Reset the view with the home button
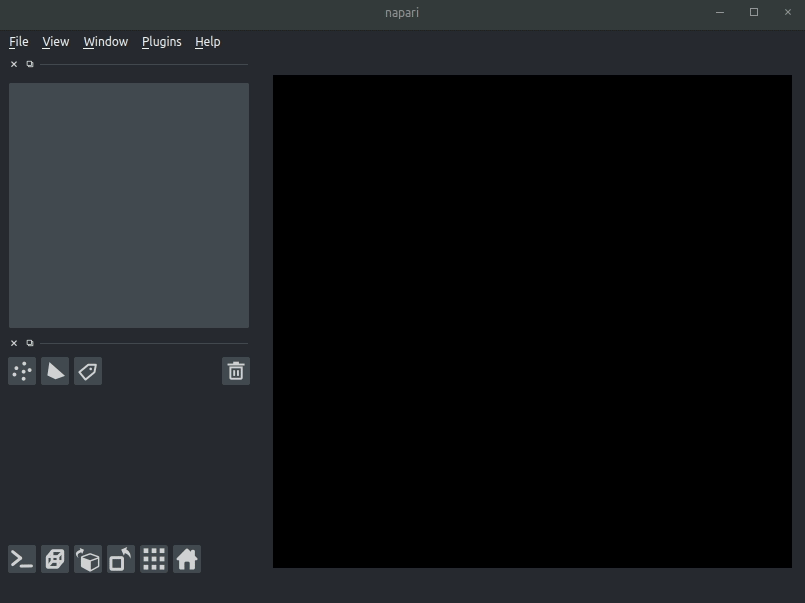 (187, 559)
